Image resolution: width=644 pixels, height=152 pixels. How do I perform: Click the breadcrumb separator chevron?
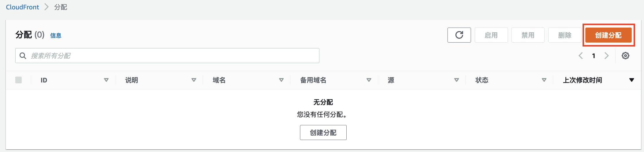(46, 7)
